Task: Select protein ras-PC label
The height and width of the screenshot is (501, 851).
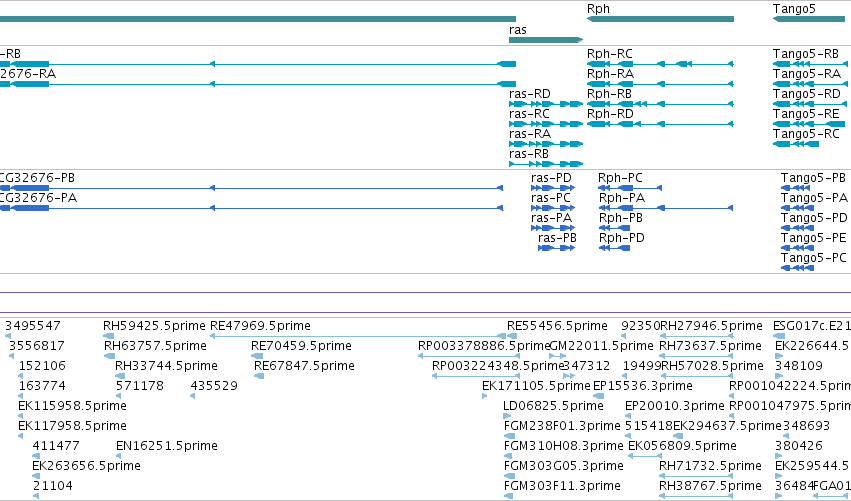Action: coord(551,198)
